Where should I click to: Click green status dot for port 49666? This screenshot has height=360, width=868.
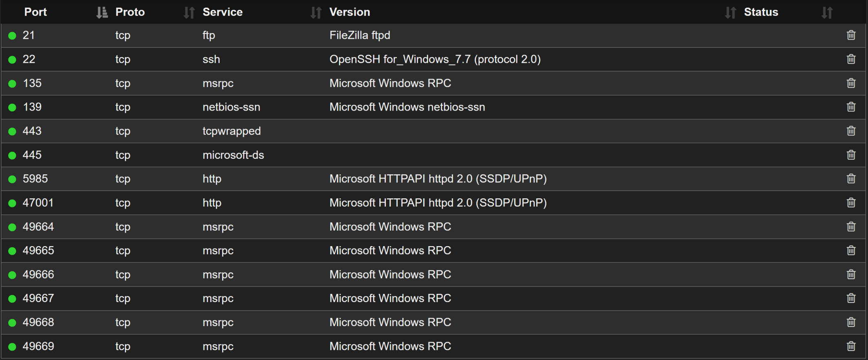tap(12, 275)
